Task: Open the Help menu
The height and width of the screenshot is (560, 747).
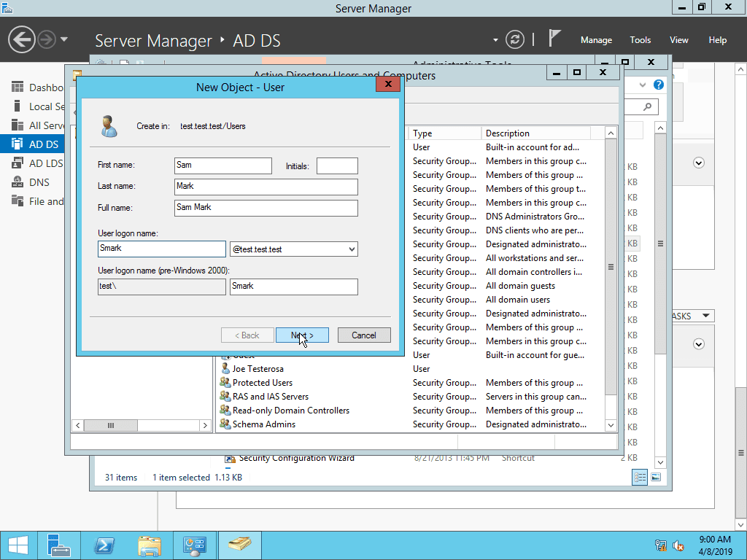Action: [718, 40]
